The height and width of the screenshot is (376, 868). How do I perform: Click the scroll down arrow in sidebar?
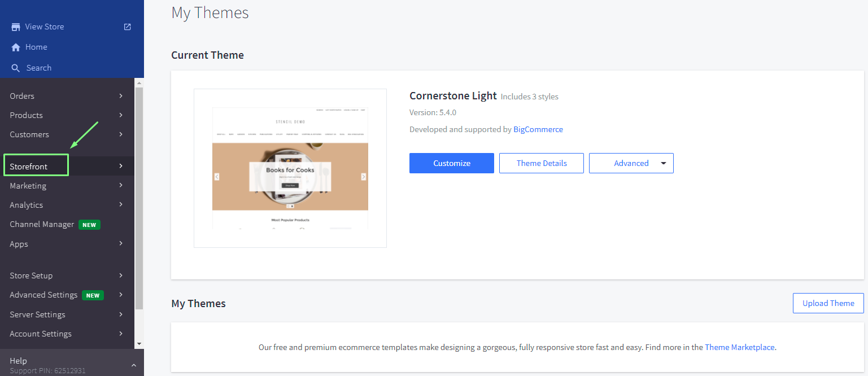[x=139, y=343]
